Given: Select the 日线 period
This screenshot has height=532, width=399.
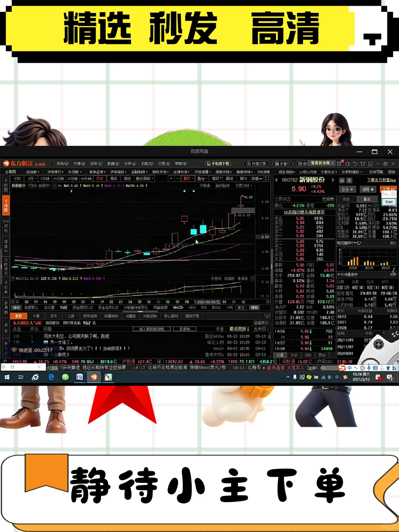Looking at the screenshot, I should click(100, 178).
